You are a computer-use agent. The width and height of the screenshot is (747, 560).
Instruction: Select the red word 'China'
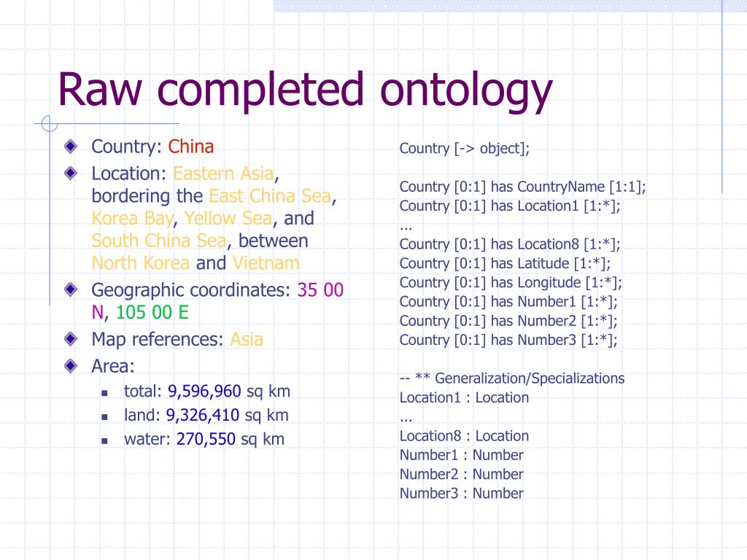190,147
